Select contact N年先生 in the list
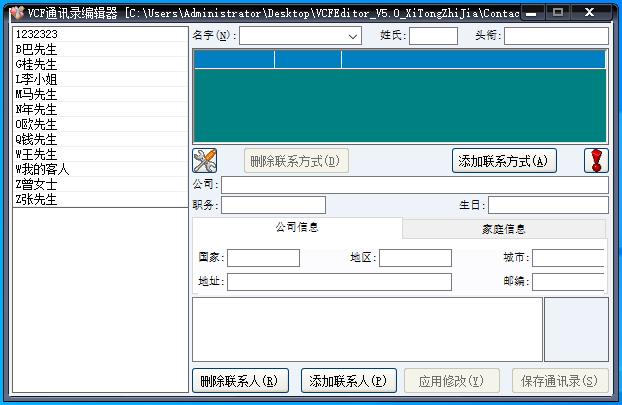The image size is (622, 405). (x=100, y=109)
